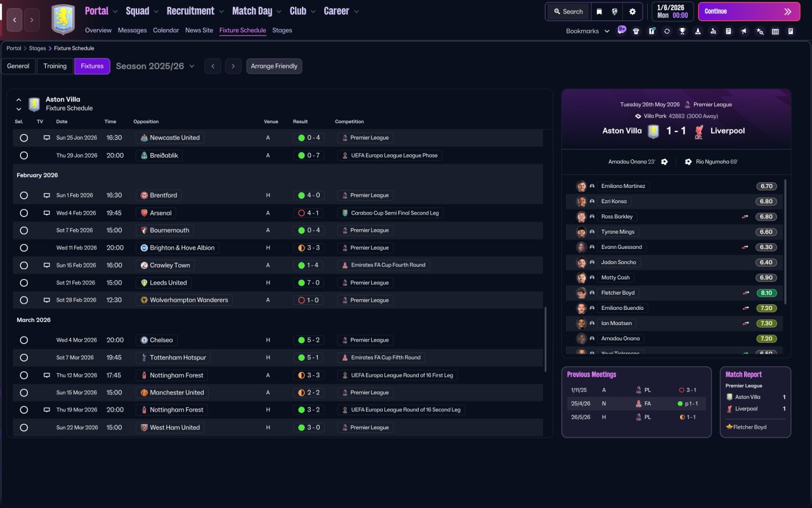Select the Arsenal fixture radio button
Viewport: 812px width, 508px height.
coord(23,213)
